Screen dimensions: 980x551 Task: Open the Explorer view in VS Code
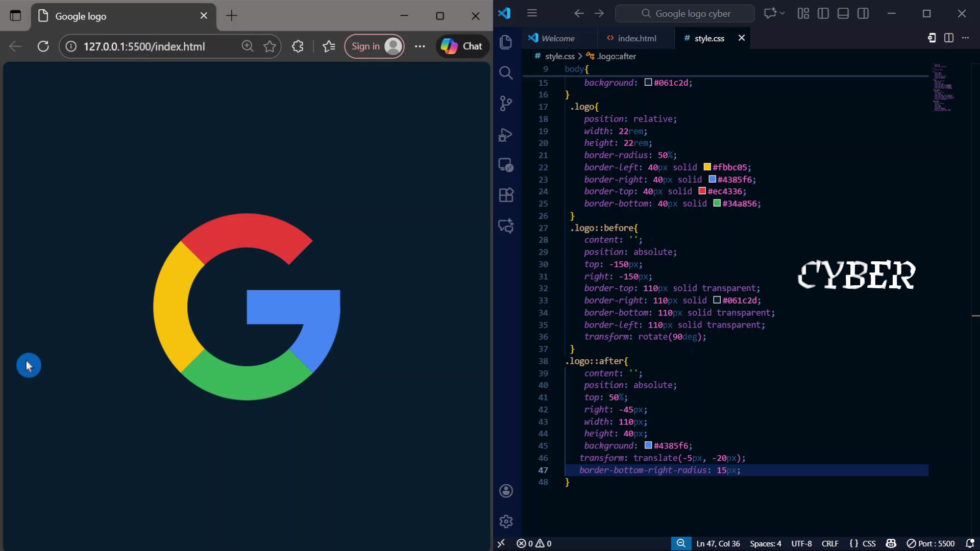click(506, 42)
